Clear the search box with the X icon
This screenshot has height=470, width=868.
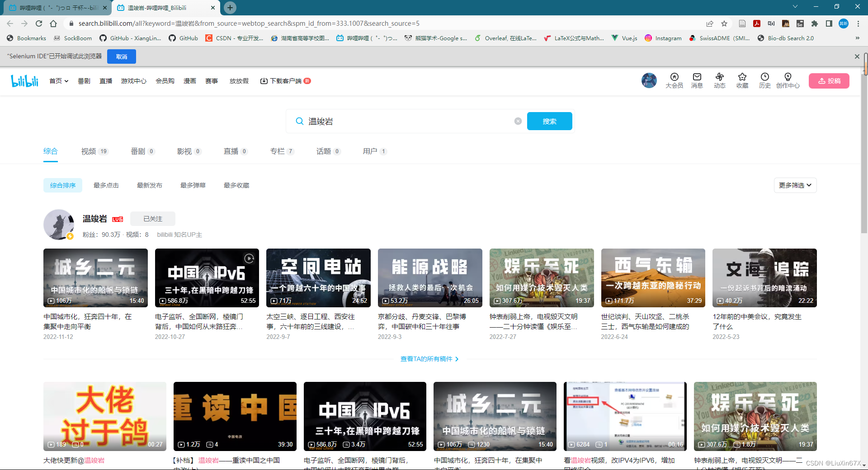(x=518, y=121)
